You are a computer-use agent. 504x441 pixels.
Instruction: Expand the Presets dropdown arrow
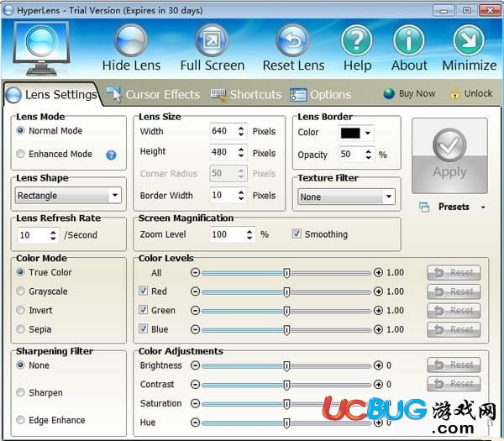483,207
